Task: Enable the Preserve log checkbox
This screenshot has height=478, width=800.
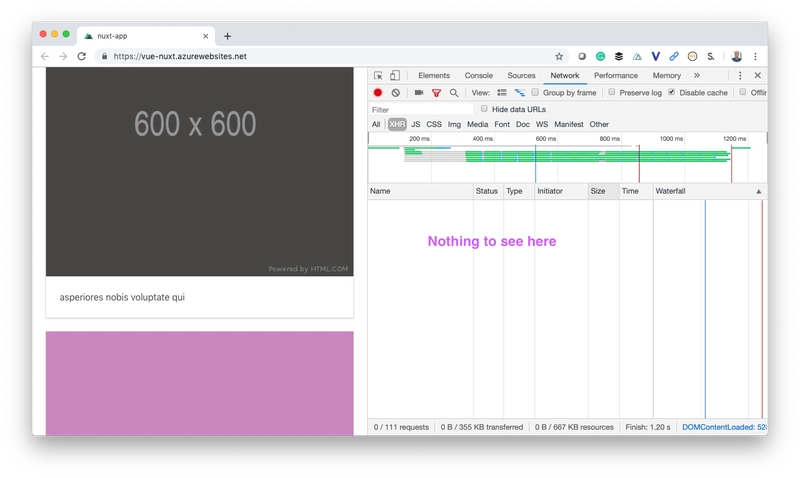Action: pyautogui.click(x=612, y=92)
